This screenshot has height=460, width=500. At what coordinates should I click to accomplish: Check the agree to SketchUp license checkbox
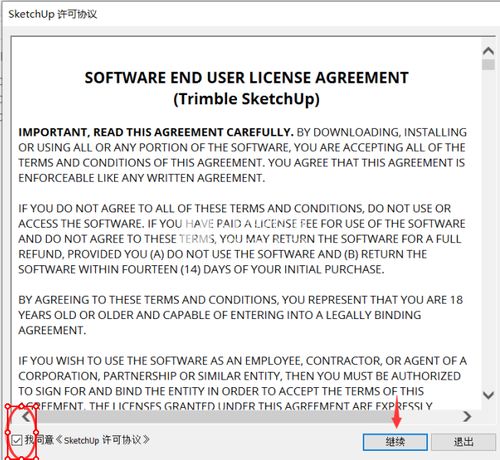(x=16, y=440)
